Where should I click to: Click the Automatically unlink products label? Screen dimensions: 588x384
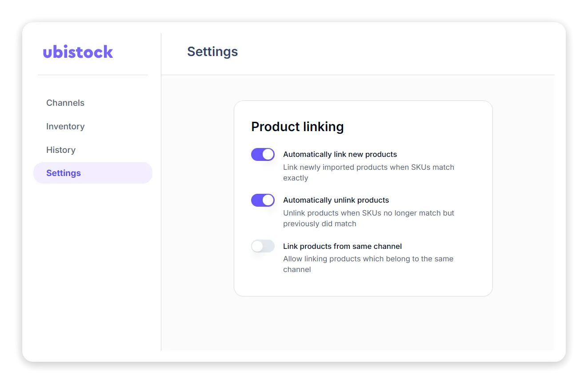pyautogui.click(x=336, y=200)
